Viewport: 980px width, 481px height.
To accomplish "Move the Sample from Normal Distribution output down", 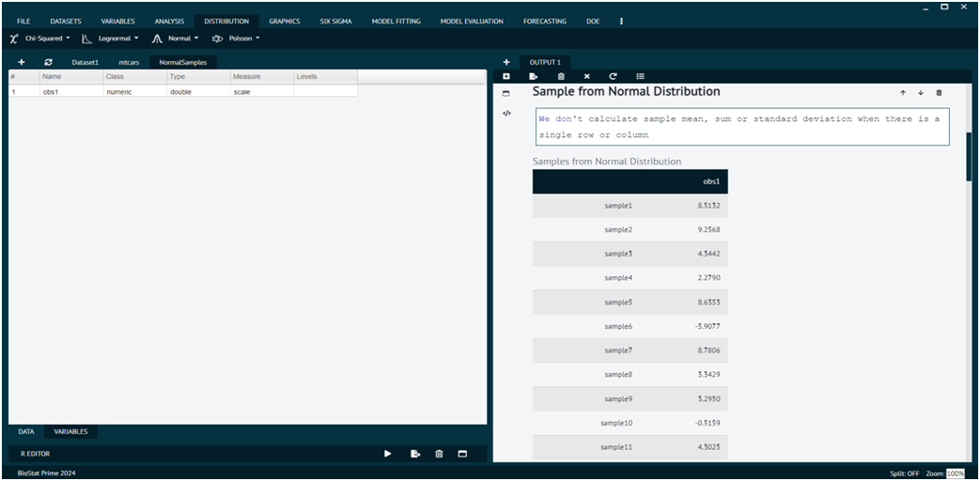I will point(921,92).
